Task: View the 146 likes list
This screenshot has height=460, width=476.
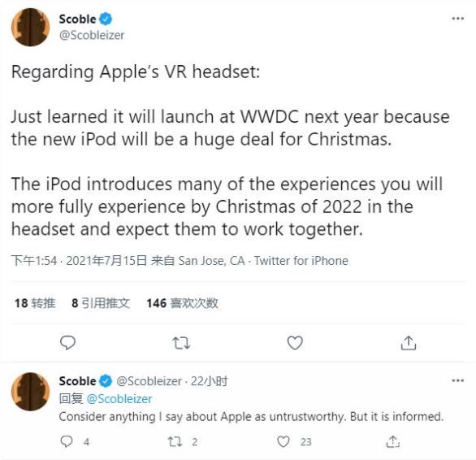Action: 182,303
